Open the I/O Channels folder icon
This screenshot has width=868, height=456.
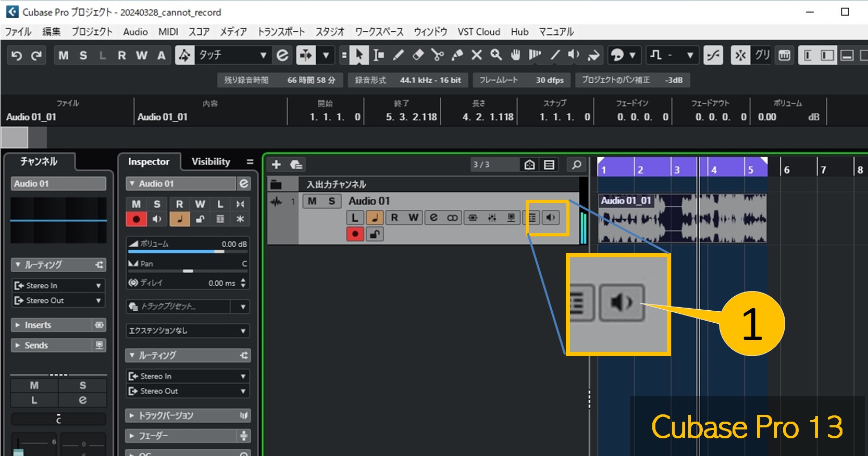point(276,184)
